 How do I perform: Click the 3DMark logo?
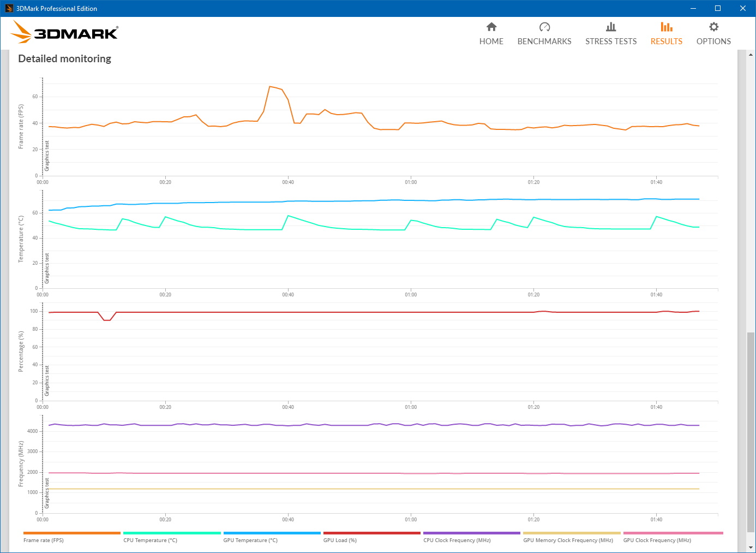pyautogui.click(x=65, y=33)
